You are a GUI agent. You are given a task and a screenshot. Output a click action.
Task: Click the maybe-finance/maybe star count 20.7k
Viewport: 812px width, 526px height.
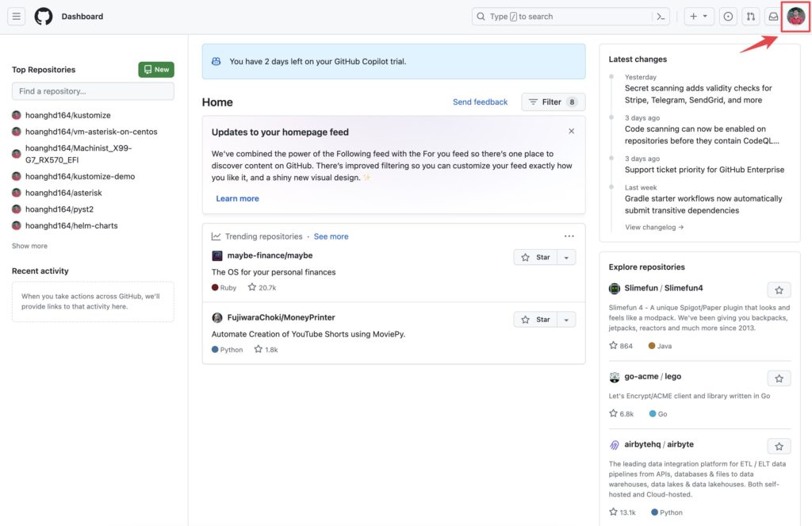[262, 288]
